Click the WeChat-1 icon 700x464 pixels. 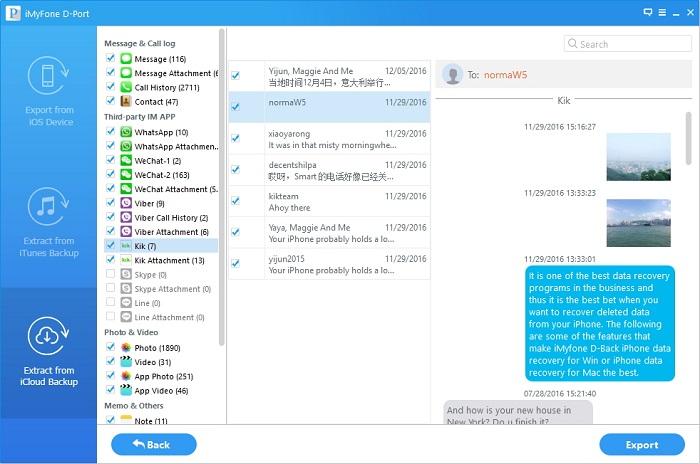[126, 160]
